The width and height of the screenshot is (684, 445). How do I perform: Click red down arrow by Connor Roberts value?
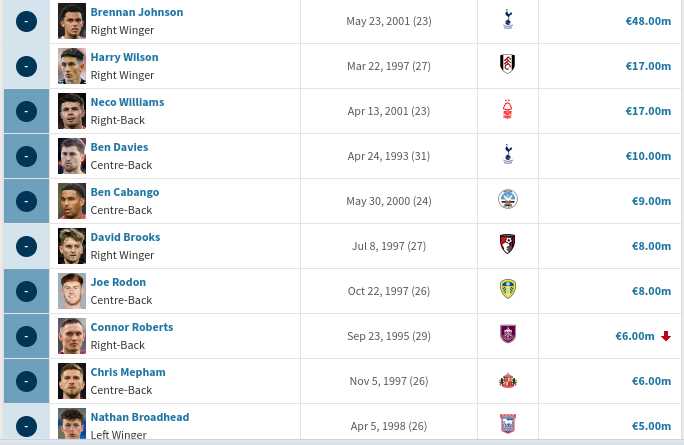[x=666, y=336]
